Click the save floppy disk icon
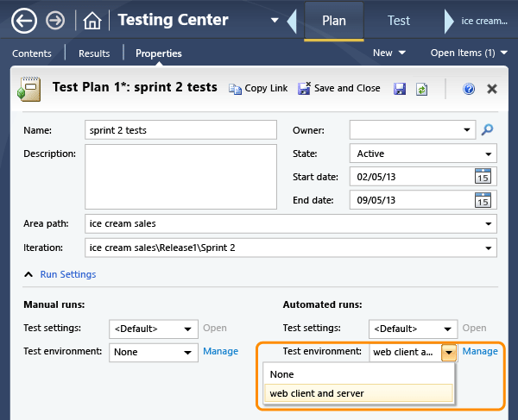 (400, 88)
